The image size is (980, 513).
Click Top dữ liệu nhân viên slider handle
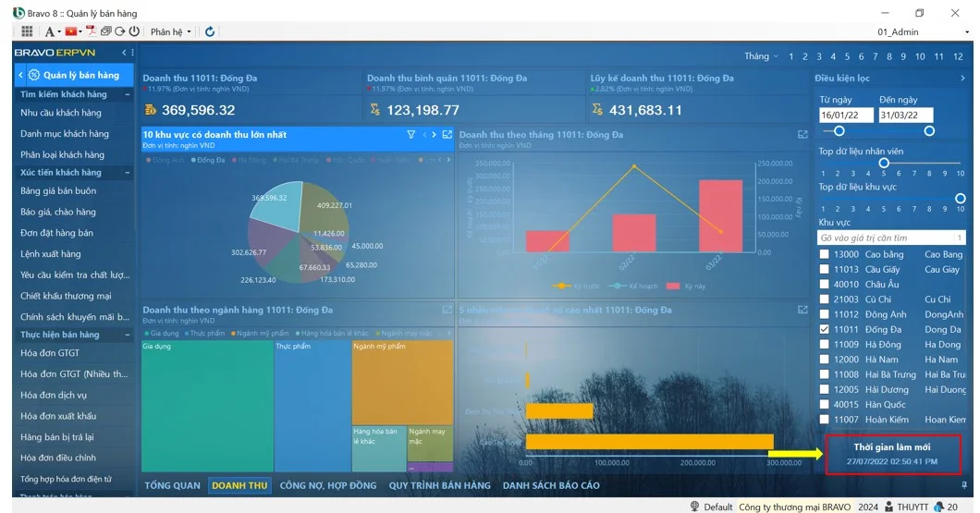(884, 163)
